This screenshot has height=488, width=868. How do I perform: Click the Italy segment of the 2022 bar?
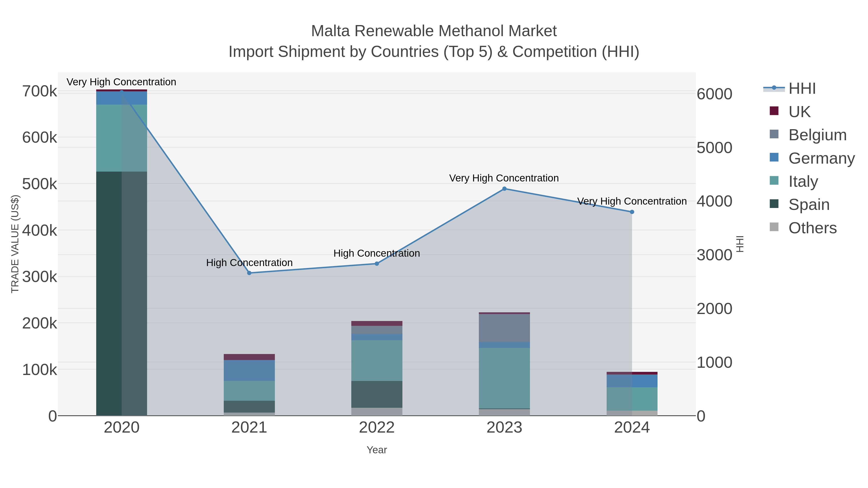coord(377,361)
